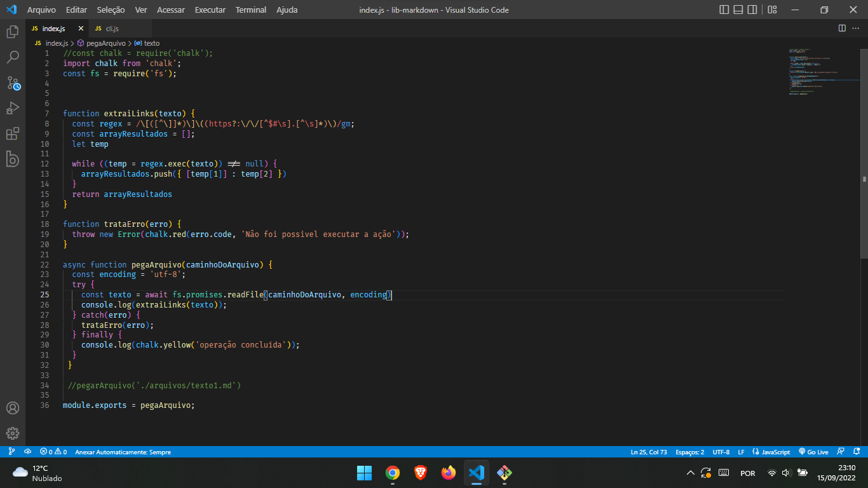Toggle Secondary Side Bar layout button
Image resolution: width=868 pixels, height=488 pixels.
pos(752,10)
